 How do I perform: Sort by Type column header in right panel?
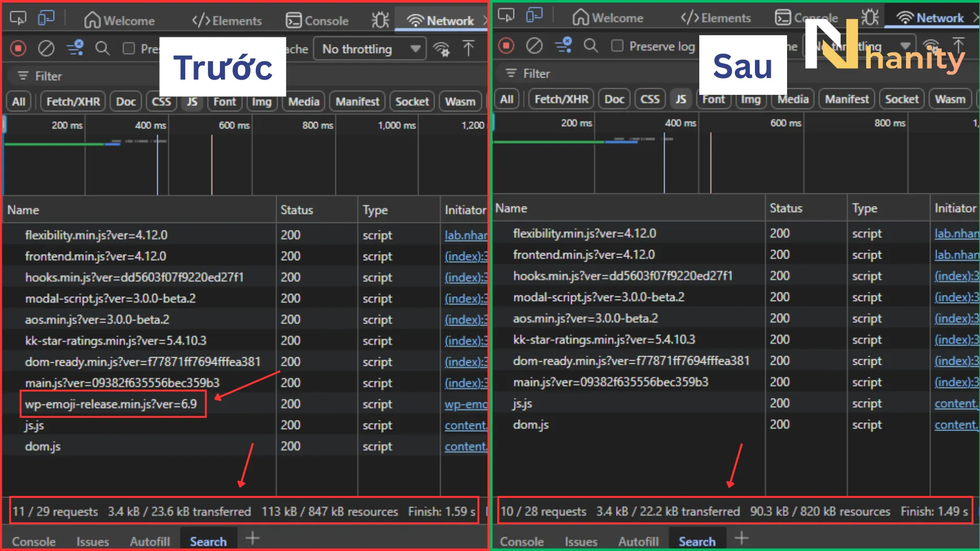(x=888, y=208)
